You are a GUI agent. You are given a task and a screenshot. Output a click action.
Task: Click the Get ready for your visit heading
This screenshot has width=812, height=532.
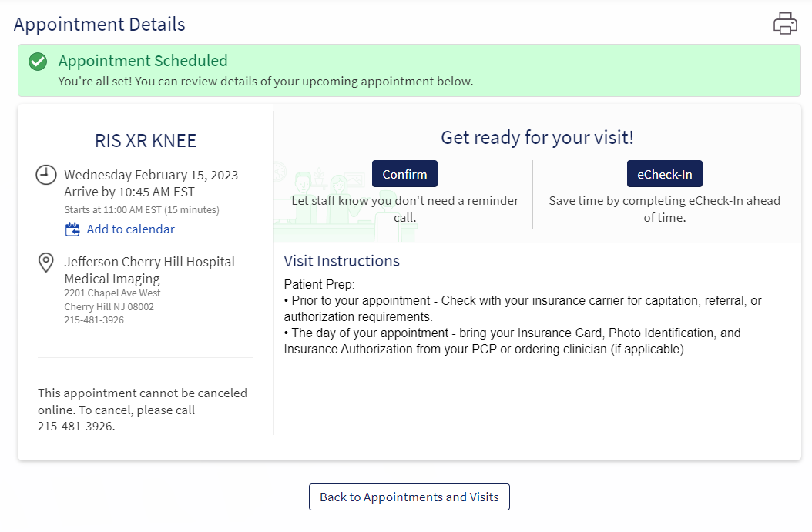537,138
